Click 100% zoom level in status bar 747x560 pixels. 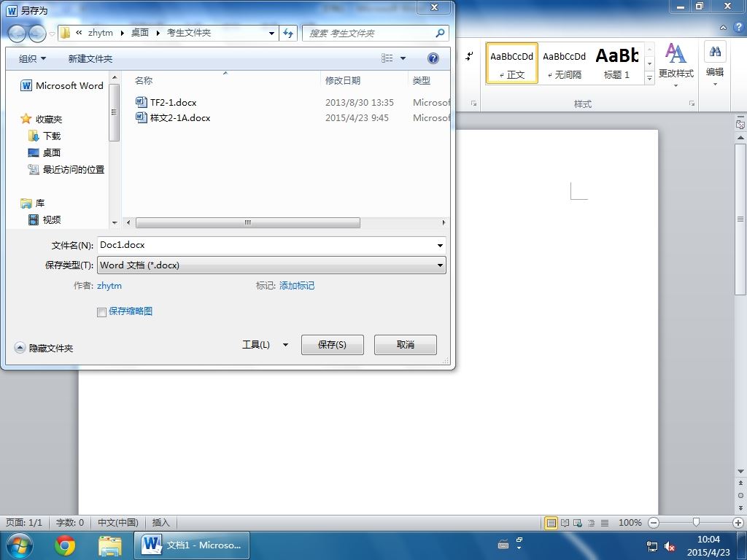click(x=630, y=523)
